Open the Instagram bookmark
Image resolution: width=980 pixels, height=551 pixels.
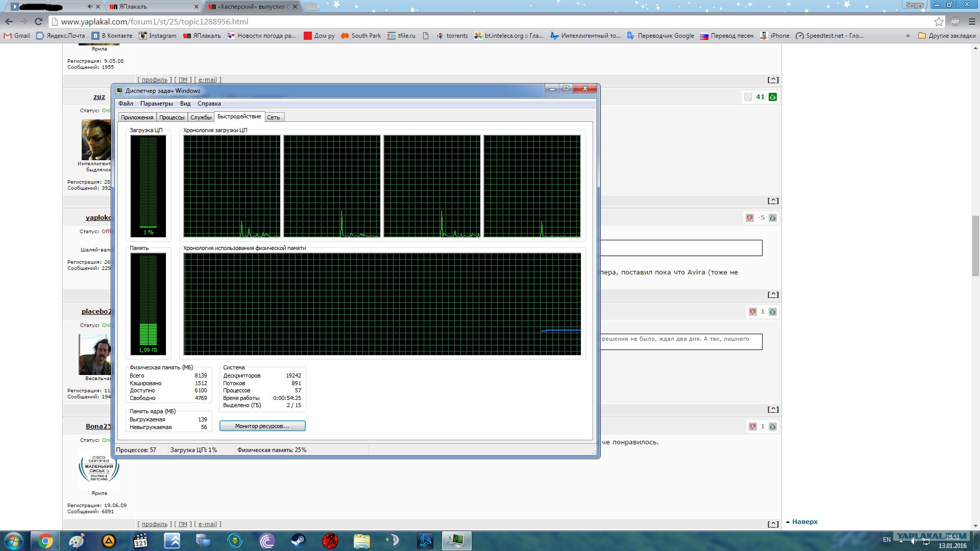158,36
